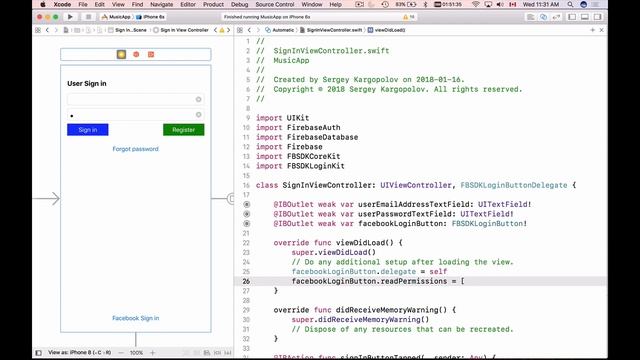Open the Xcode menu
This screenshot has height=360, width=640.
[62, 4]
